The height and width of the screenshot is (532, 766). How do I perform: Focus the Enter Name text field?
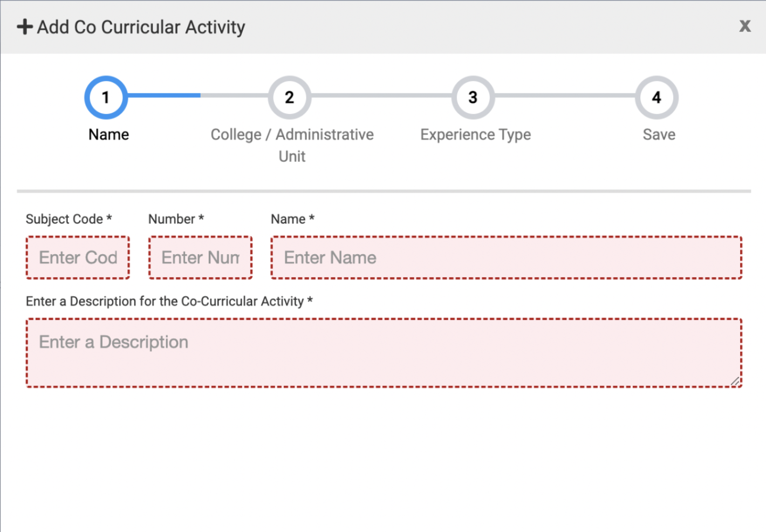coord(506,257)
